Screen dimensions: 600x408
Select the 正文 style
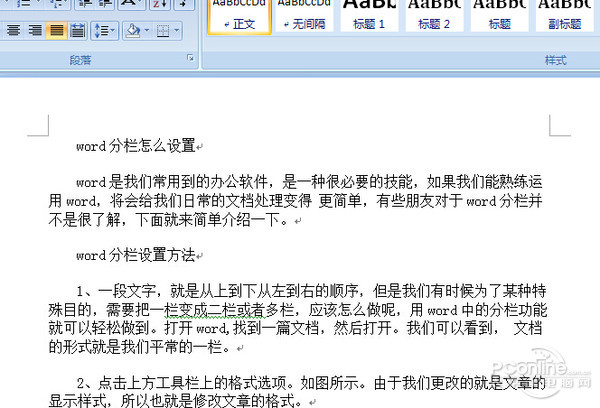(240, 16)
